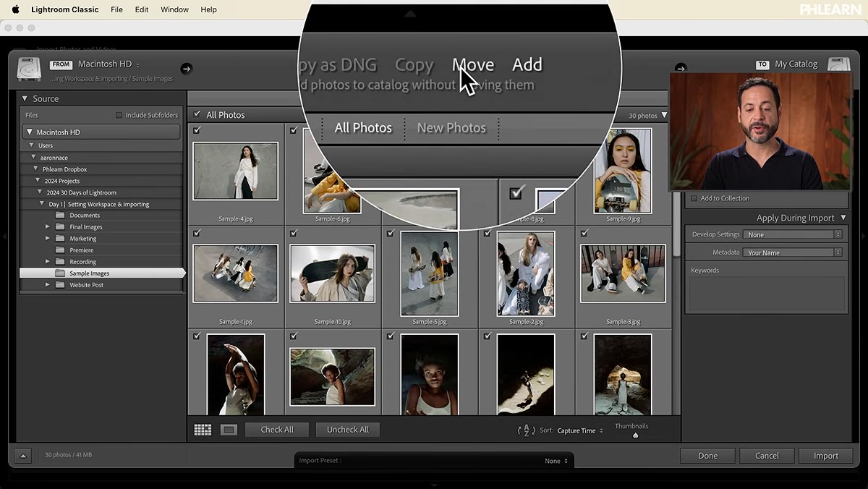Click the Marketing folder icon
Image resolution: width=868 pixels, height=489 pixels.
(60, 239)
